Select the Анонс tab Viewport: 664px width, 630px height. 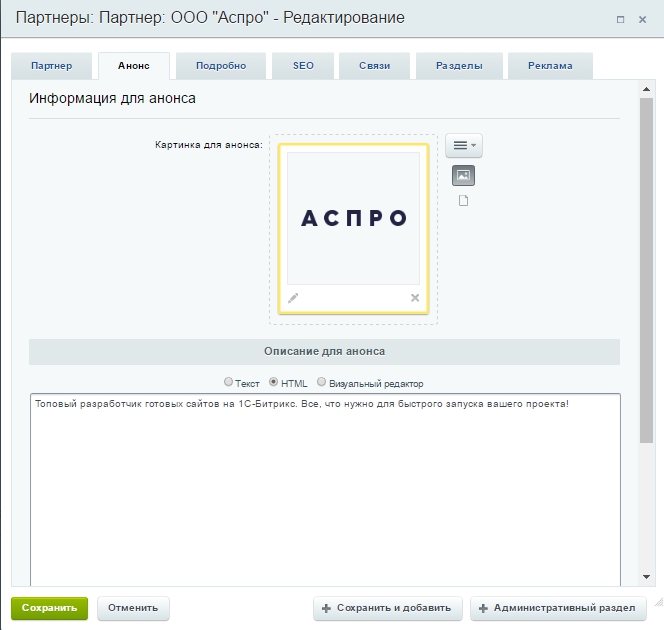coord(134,66)
